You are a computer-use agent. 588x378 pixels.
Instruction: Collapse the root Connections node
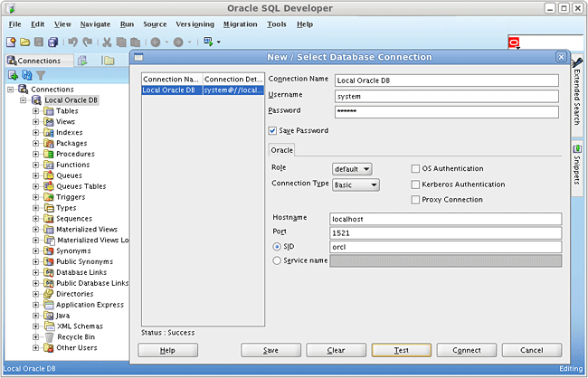pos(11,90)
